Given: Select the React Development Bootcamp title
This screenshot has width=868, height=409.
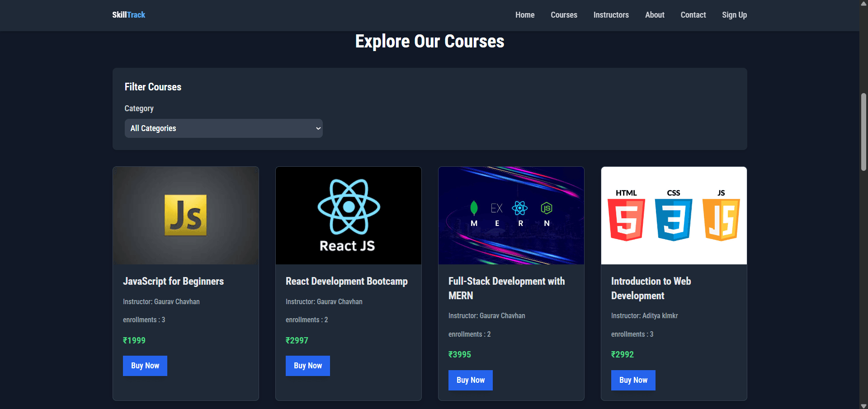Looking at the screenshot, I should (x=347, y=281).
